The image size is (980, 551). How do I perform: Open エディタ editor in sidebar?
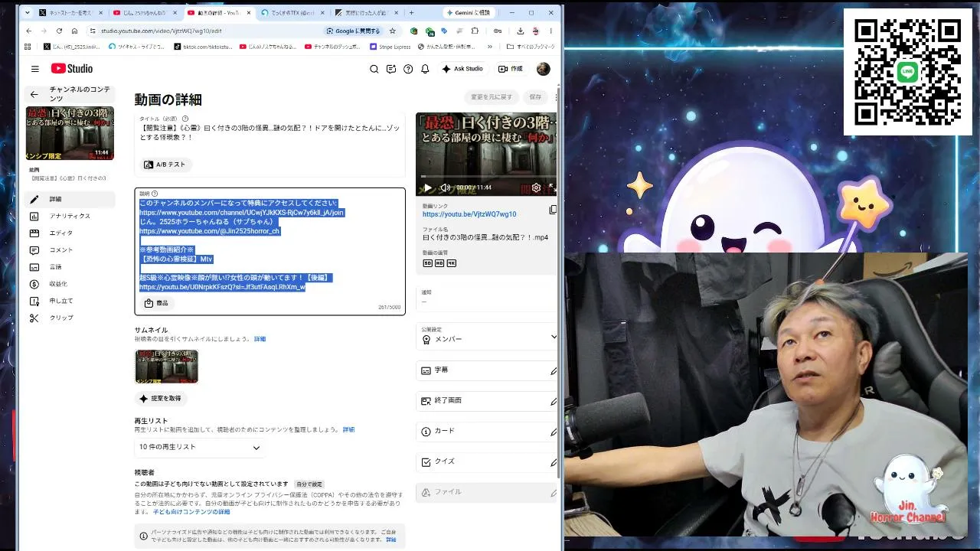[69, 233]
